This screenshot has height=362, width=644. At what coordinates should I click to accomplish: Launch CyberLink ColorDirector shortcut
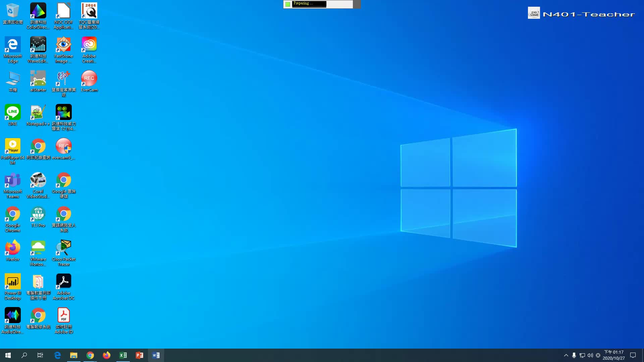click(38, 16)
